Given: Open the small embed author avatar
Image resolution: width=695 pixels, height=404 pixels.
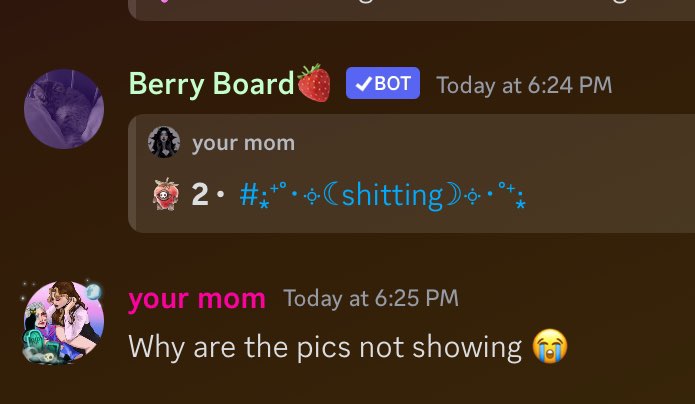Looking at the screenshot, I should (164, 142).
